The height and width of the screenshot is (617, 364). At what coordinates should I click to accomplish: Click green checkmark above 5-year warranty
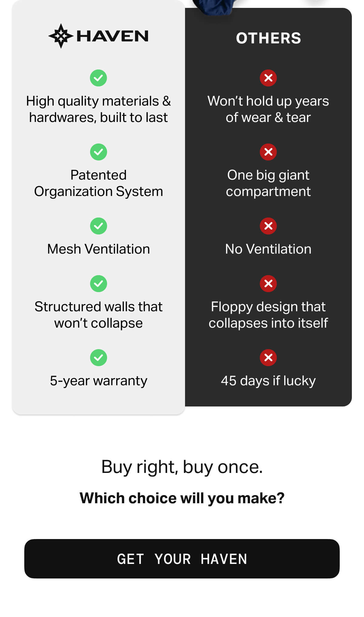pos(98,358)
